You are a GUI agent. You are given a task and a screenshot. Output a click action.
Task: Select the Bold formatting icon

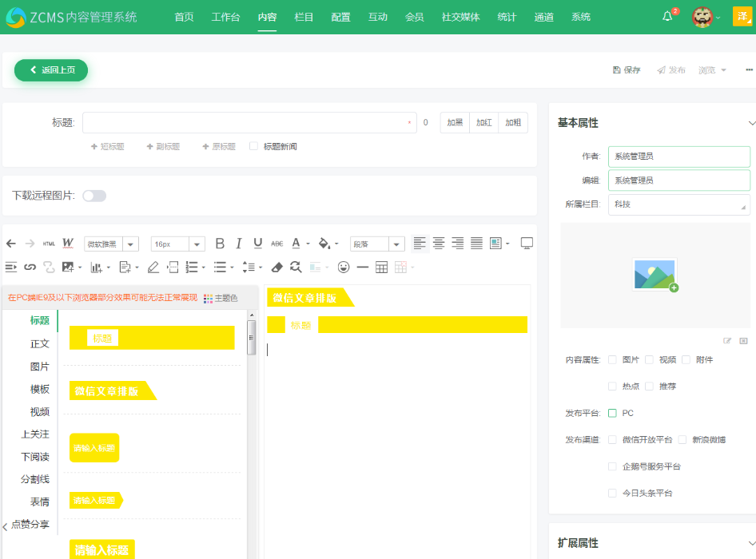[220, 242]
